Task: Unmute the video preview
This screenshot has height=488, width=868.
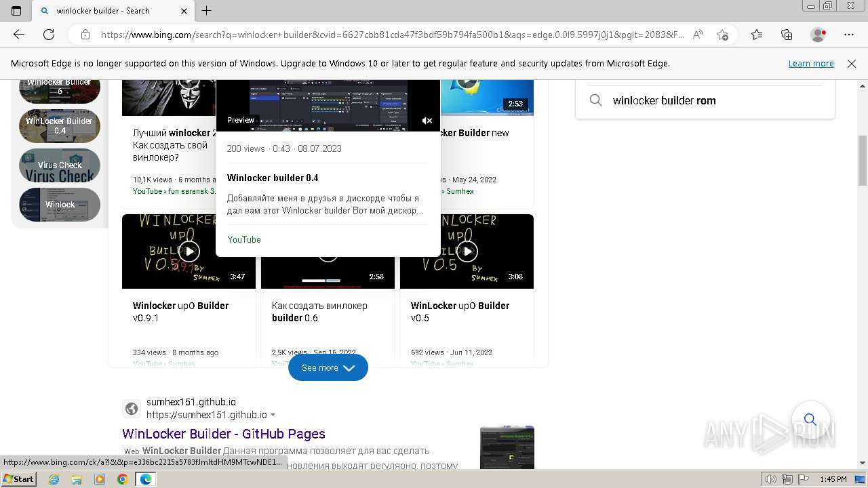Action: tap(427, 121)
